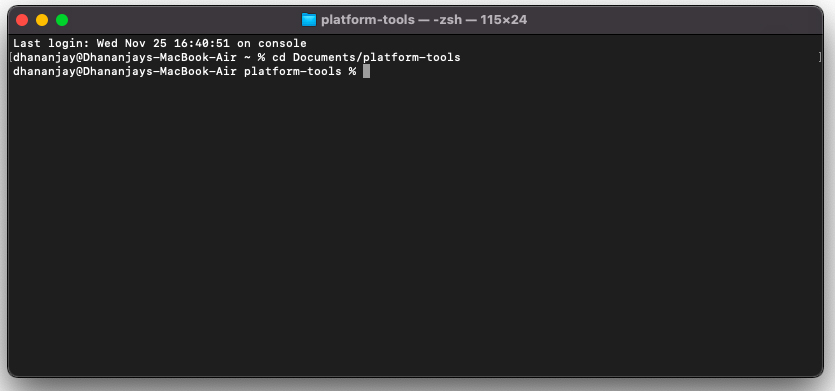Click "dhananjay@Dhananjays-MacBook-Air" in the current prompt
835x391 pixels.
[x=125, y=71]
